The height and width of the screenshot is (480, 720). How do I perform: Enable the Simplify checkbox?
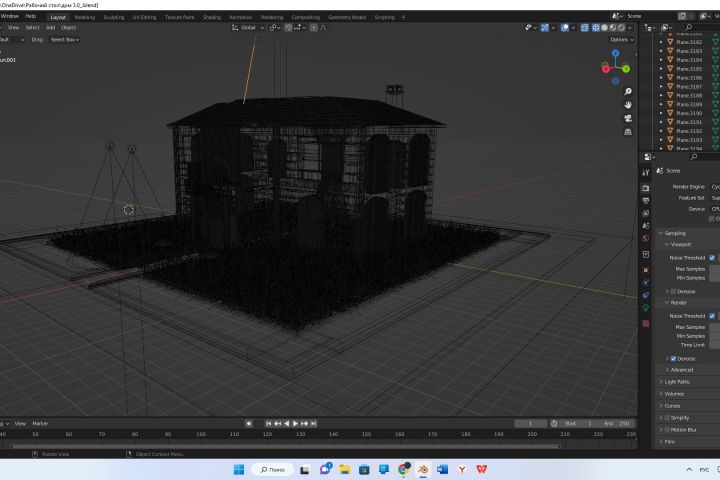pyautogui.click(x=667, y=418)
